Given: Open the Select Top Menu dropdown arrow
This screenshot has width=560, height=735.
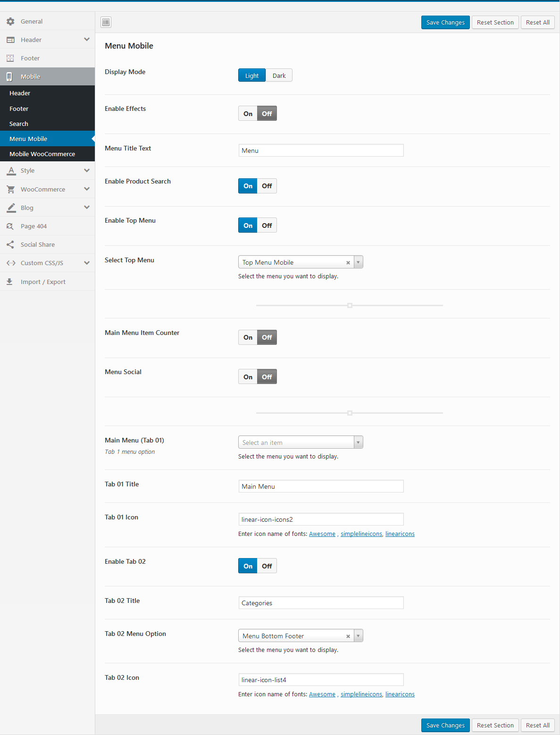Looking at the screenshot, I should pyautogui.click(x=358, y=262).
